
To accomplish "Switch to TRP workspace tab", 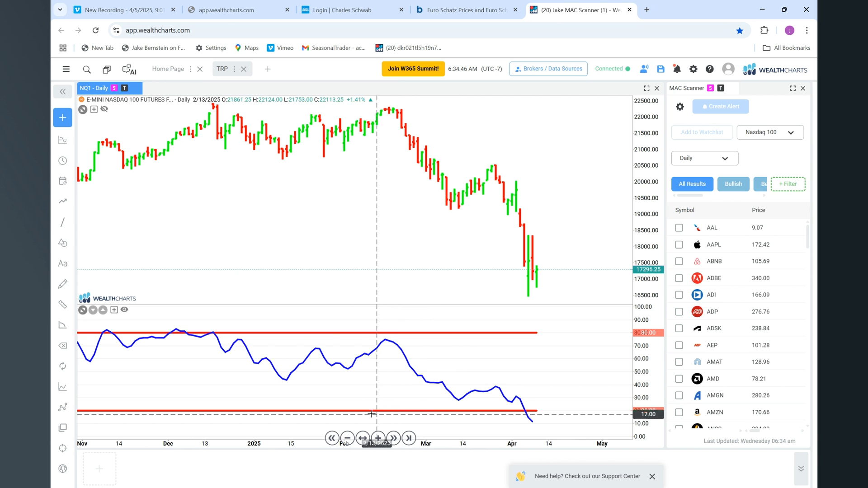I will [x=222, y=69].
